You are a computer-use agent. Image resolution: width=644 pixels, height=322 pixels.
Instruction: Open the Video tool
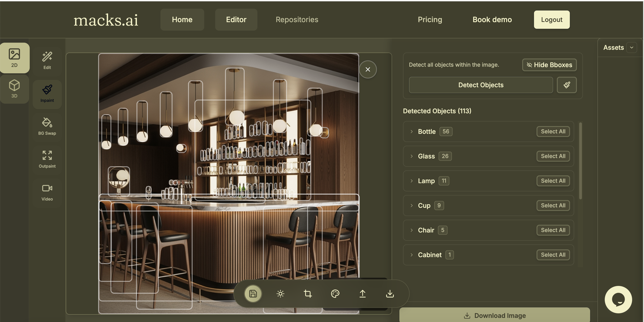[47, 192]
